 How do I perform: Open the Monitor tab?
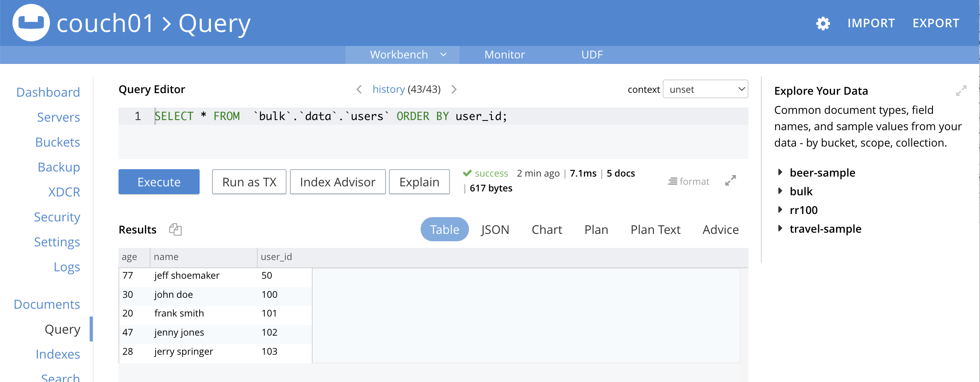(504, 55)
